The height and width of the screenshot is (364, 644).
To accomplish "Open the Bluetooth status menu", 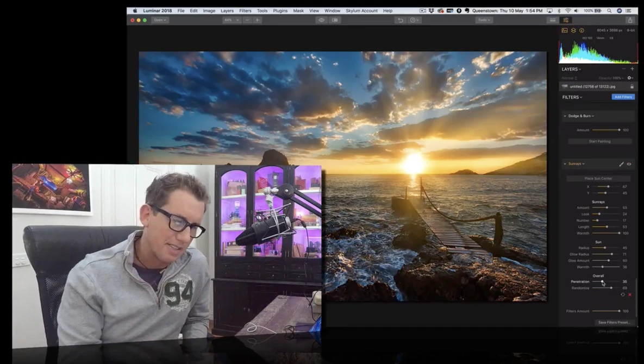I will [559, 11].
